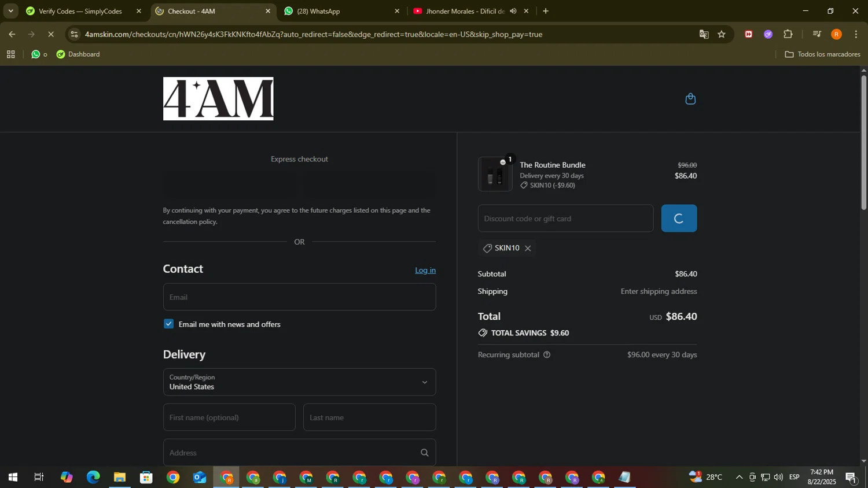Open the Chrome extensions puzzle icon

coord(788,34)
